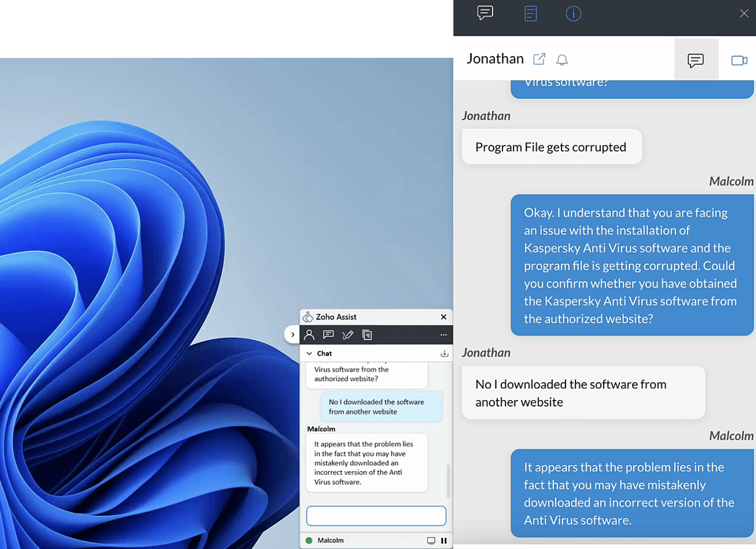Viewport: 756px width, 549px height.
Task: Download the chat transcript in the widget
Action: (x=444, y=353)
